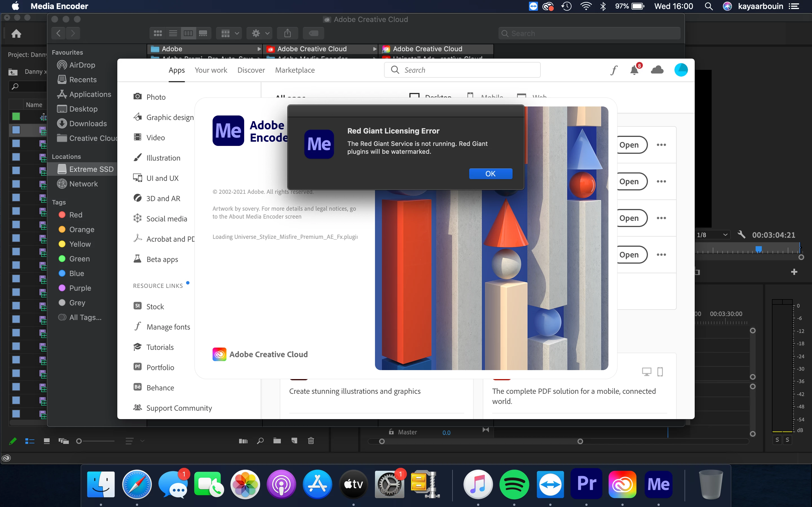The image size is (812, 507).
Task: Open Premiere Pro from the dock
Action: 586,484
